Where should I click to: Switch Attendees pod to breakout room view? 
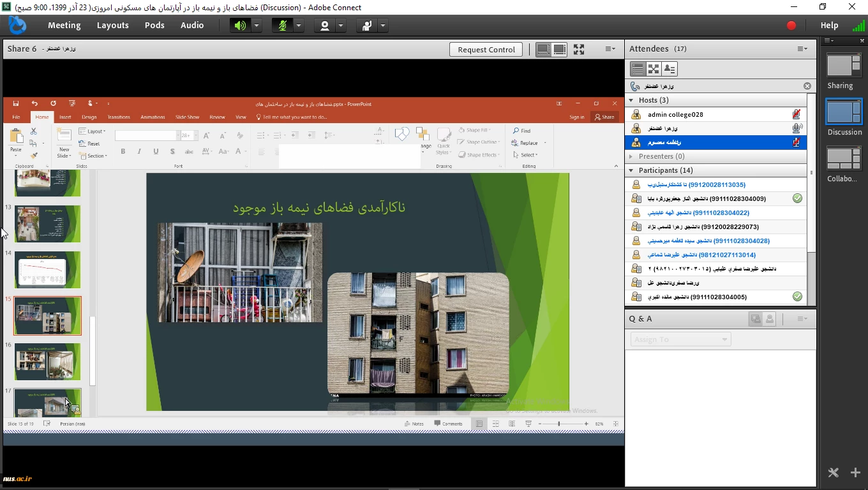pyautogui.click(x=653, y=69)
